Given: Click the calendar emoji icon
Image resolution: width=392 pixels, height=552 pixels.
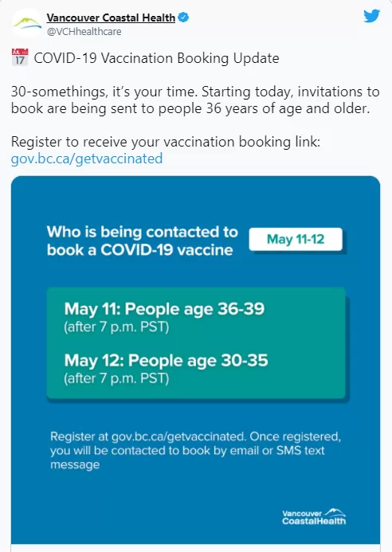Looking at the screenshot, I should tap(20, 57).
